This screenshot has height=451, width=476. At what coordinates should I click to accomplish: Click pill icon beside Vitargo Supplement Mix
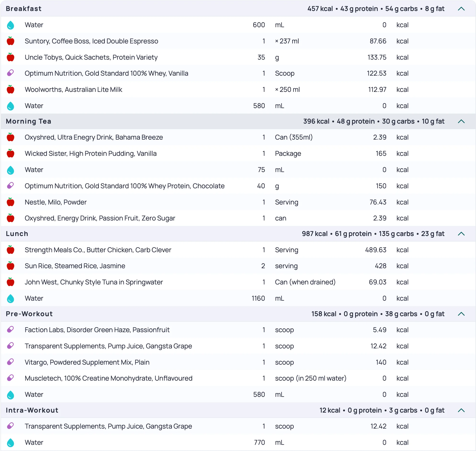coord(10,362)
